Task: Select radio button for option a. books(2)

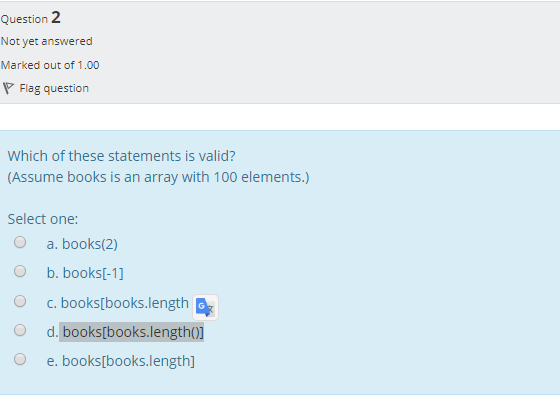Action: [x=20, y=242]
